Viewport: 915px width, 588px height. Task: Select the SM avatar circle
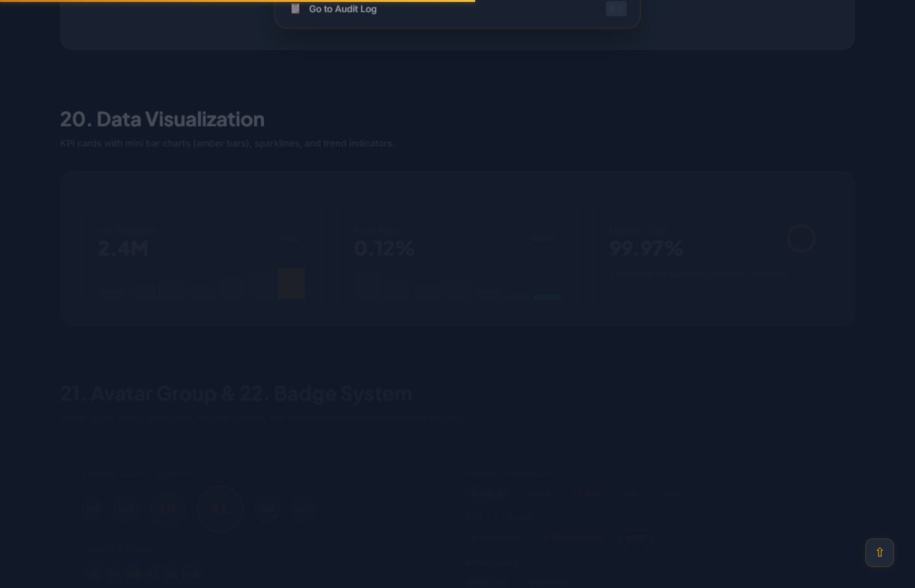click(93, 509)
